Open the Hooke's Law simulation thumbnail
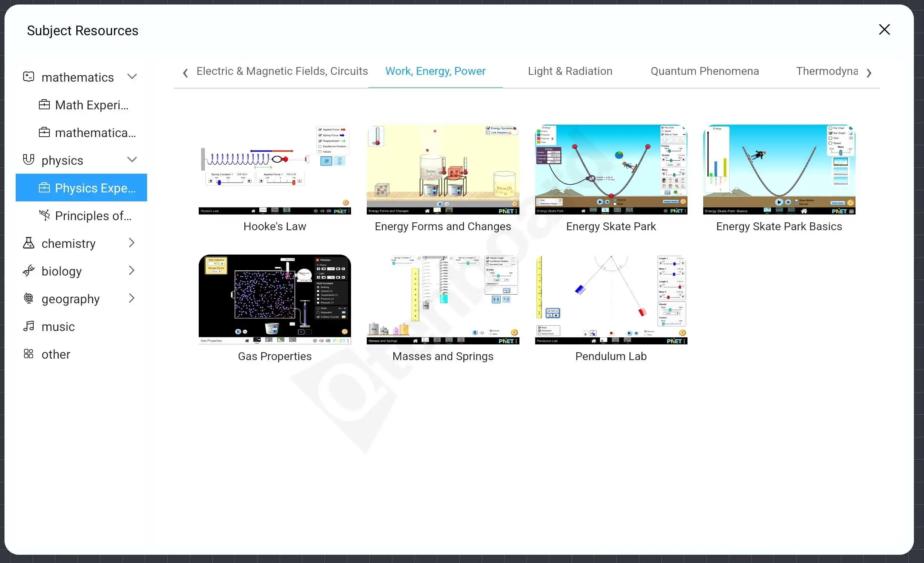This screenshot has height=563, width=924. [274, 170]
